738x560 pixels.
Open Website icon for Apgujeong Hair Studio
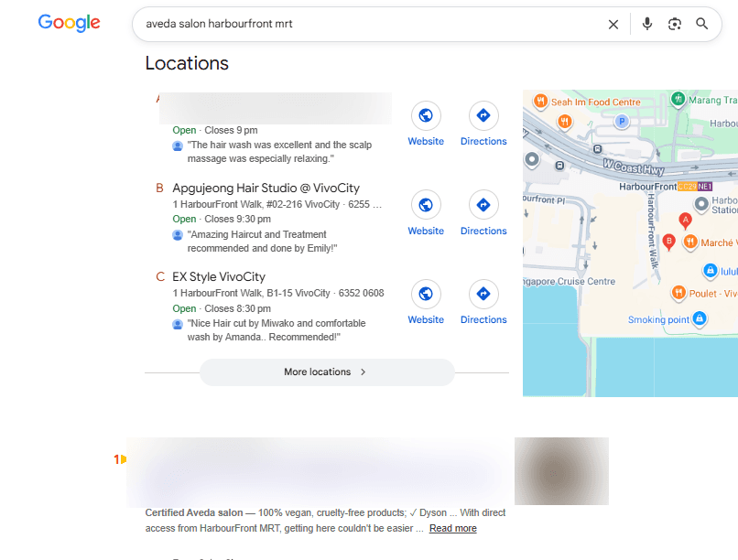426,205
